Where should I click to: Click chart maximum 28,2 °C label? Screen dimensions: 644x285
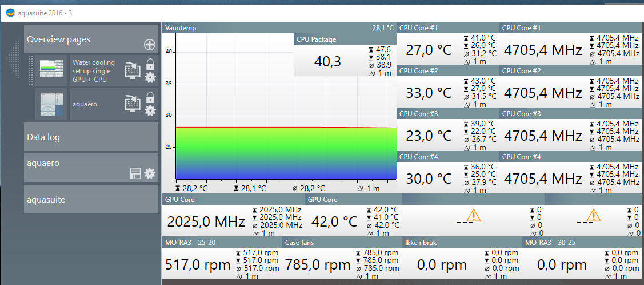(x=191, y=189)
